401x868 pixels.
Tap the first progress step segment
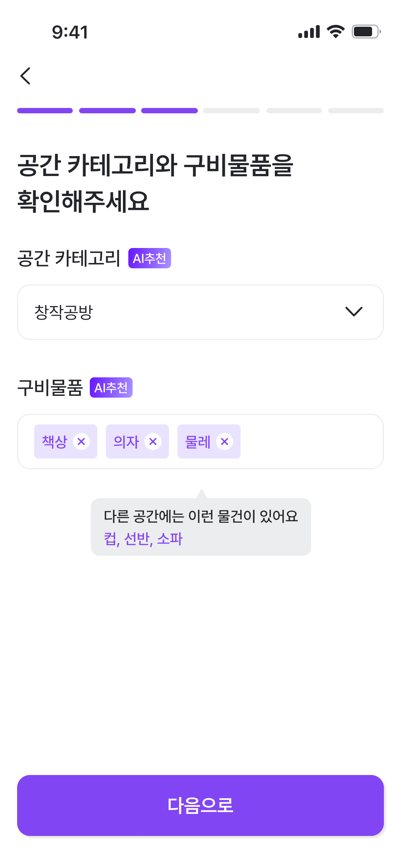click(x=45, y=110)
